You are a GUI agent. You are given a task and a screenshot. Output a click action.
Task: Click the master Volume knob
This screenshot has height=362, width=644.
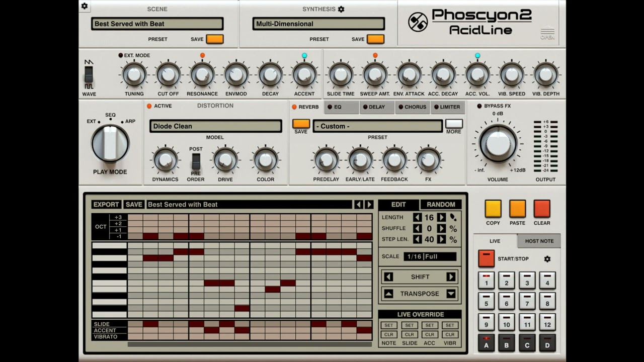pos(498,143)
